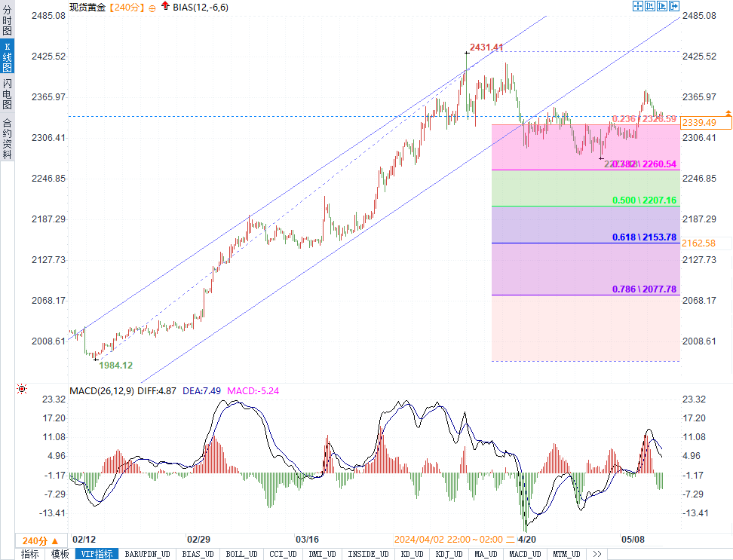733x560 pixels.
Task: Click the play-forward chart replay icon
Action: pyautogui.click(x=663, y=6)
